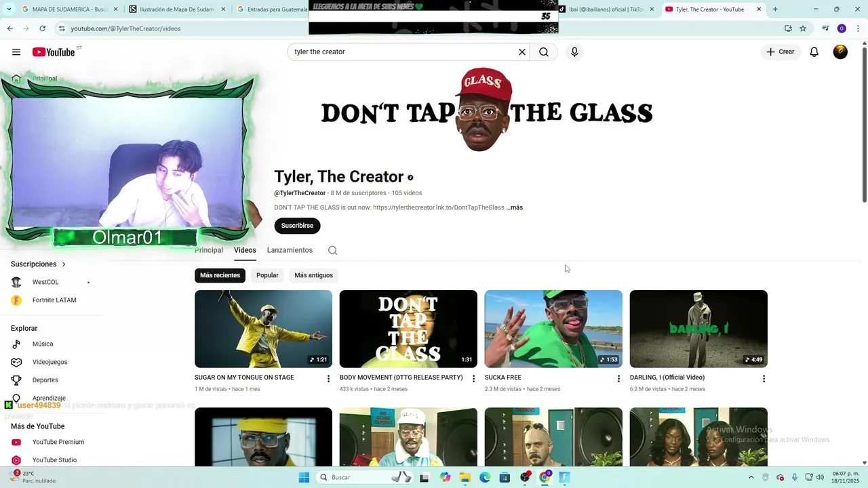868x488 pixels.
Task: Open YouTube Premium sidebar entry
Action: (x=58, y=442)
